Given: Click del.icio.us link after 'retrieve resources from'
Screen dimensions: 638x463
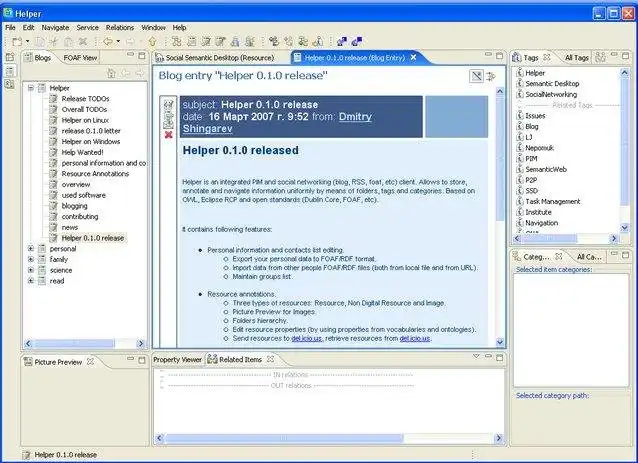Looking at the screenshot, I should point(415,339).
